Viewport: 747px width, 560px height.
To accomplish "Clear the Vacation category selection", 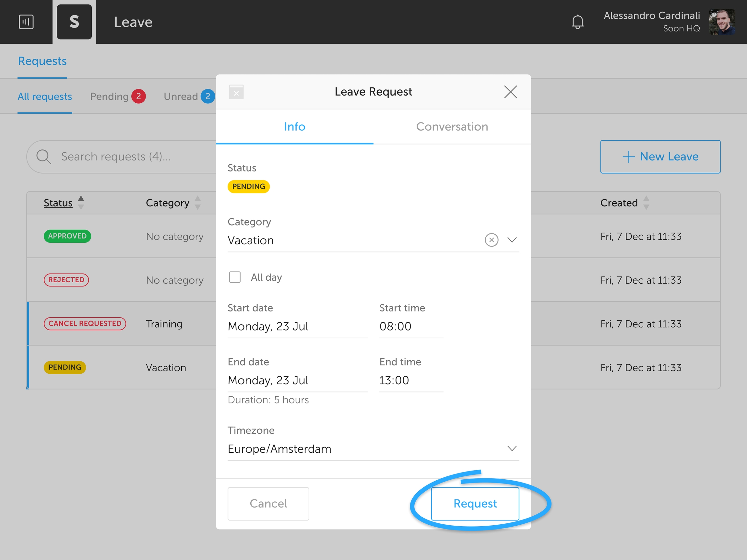I will pos(492,240).
